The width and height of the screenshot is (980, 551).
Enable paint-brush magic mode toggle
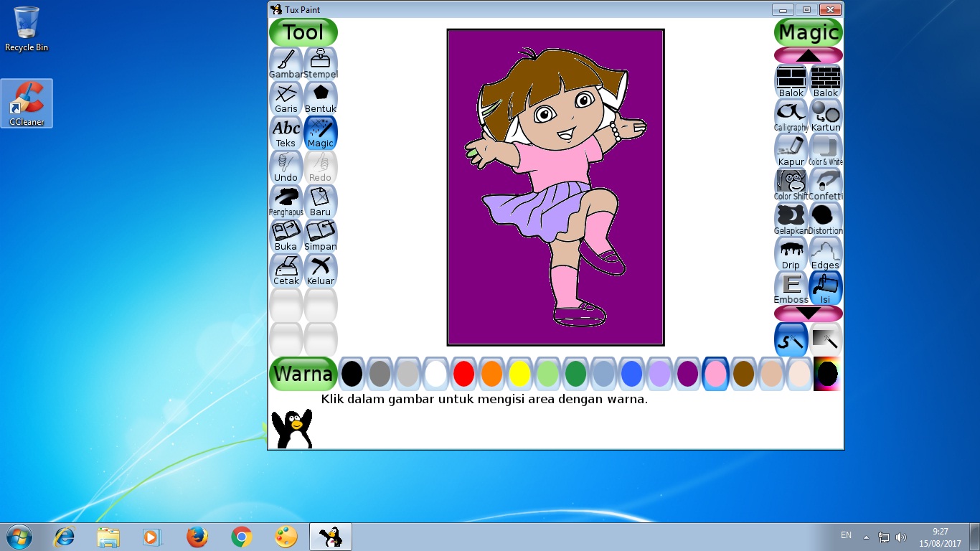(x=791, y=339)
